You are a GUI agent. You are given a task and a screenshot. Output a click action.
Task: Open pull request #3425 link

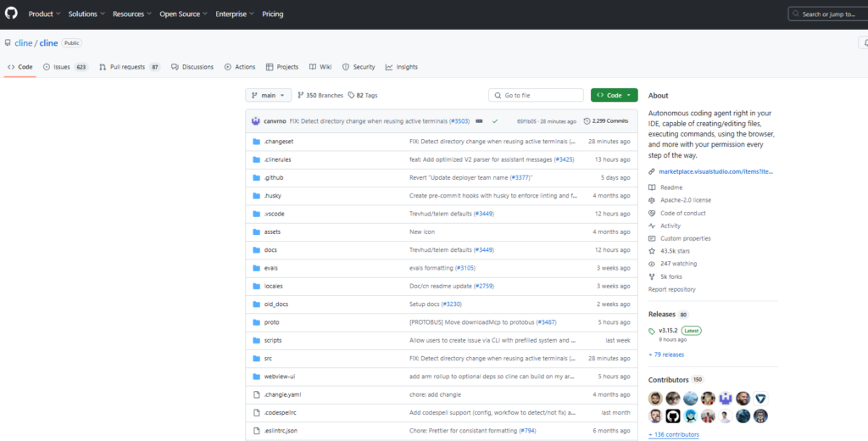(x=564, y=159)
